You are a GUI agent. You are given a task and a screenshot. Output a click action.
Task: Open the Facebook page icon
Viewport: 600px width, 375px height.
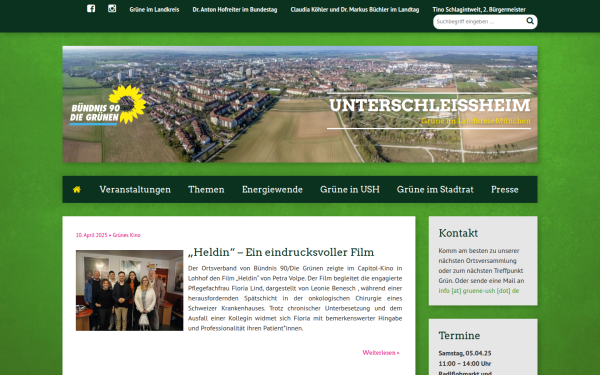[91, 8]
